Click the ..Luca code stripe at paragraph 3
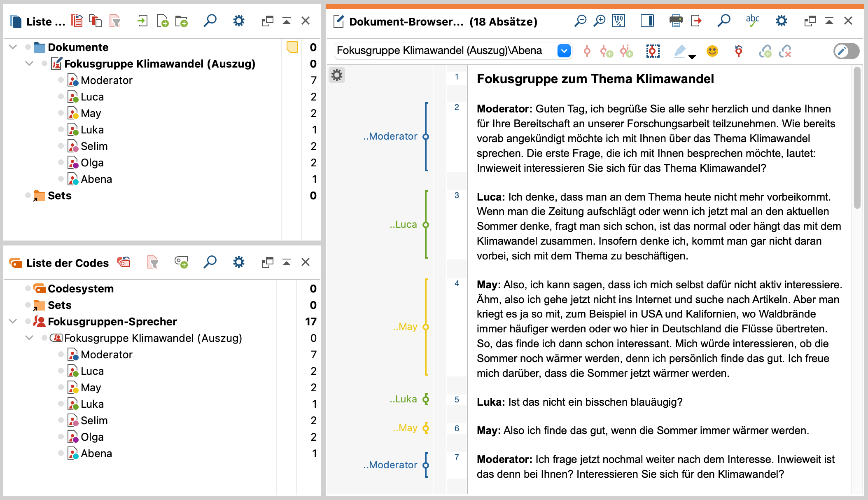 tap(426, 225)
